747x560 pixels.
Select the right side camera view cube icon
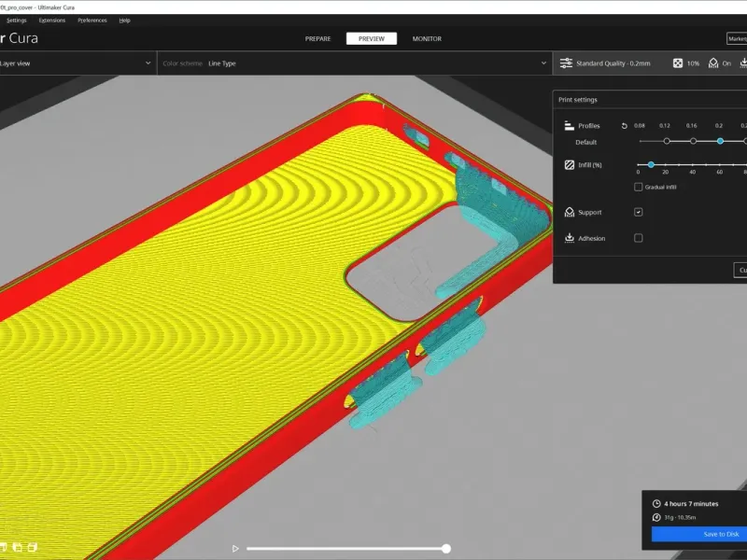pyautogui.click(x=33, y=547)
